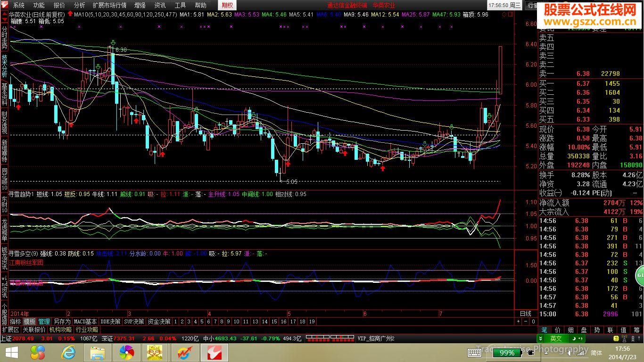The image size is (644, 362).
Task: Open the 机构攻略 tab
Action: (x=60, y=330)
